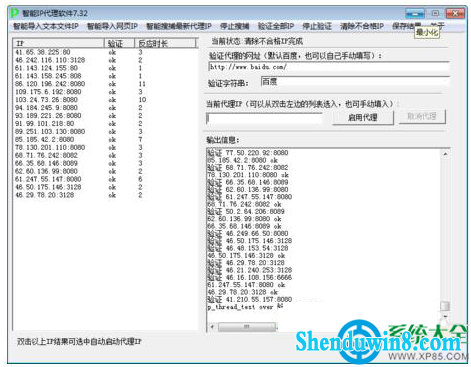
Task: Click reaction time 11 for 86.120.196.242:8080
Action: pyautogui.click(x=142, y=84)
